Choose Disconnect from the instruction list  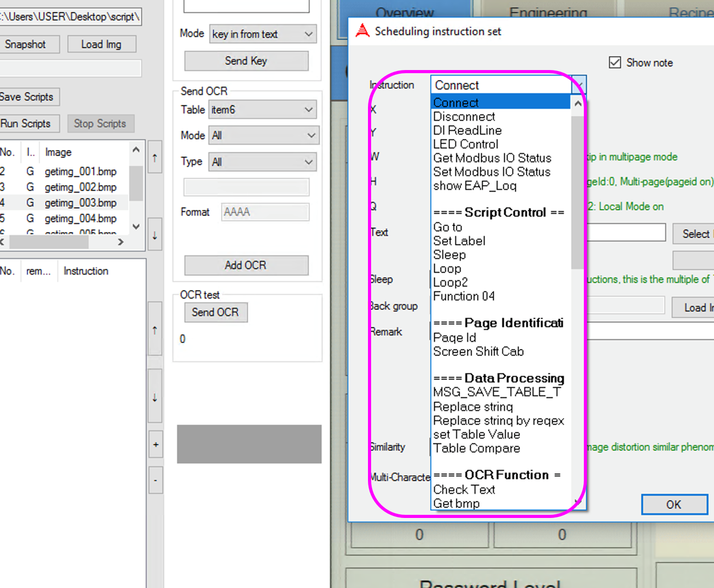click(464, 117)
